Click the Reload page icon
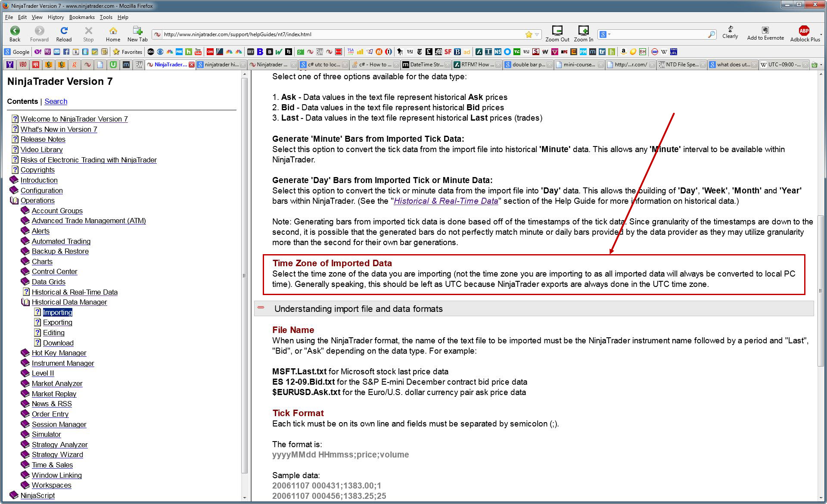 click(x=64, y=31)
